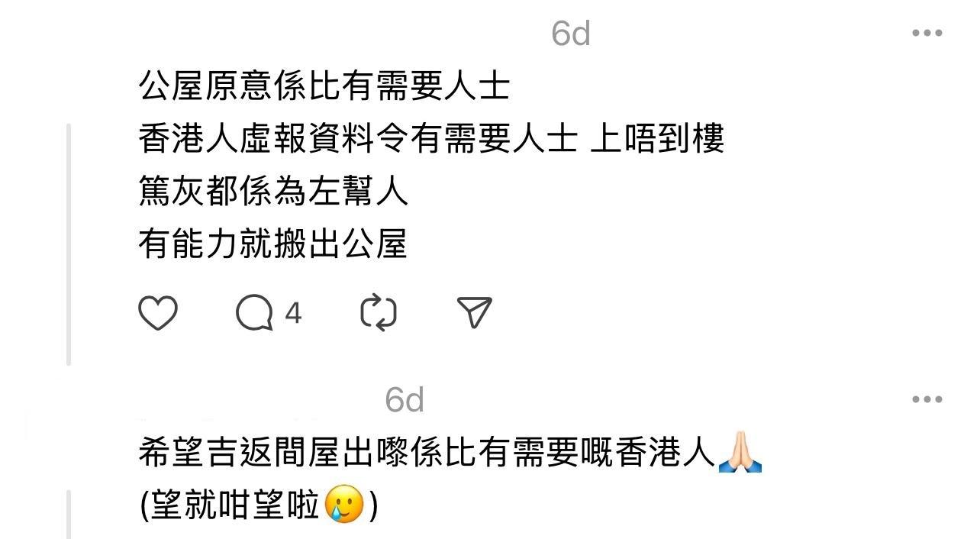Open replies using the speech bubble icon
Screen dimensions: 980x539
[x=254, y=313]
